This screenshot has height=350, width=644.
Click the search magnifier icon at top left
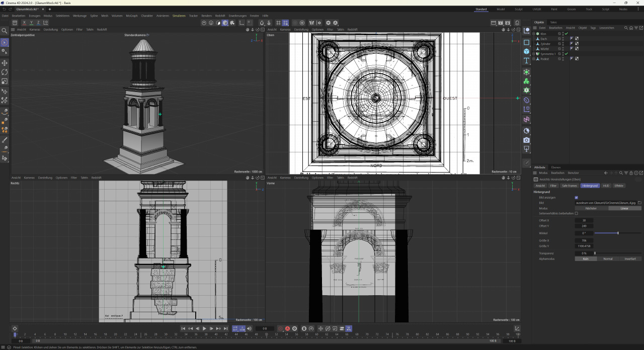(x=5, y=31)
